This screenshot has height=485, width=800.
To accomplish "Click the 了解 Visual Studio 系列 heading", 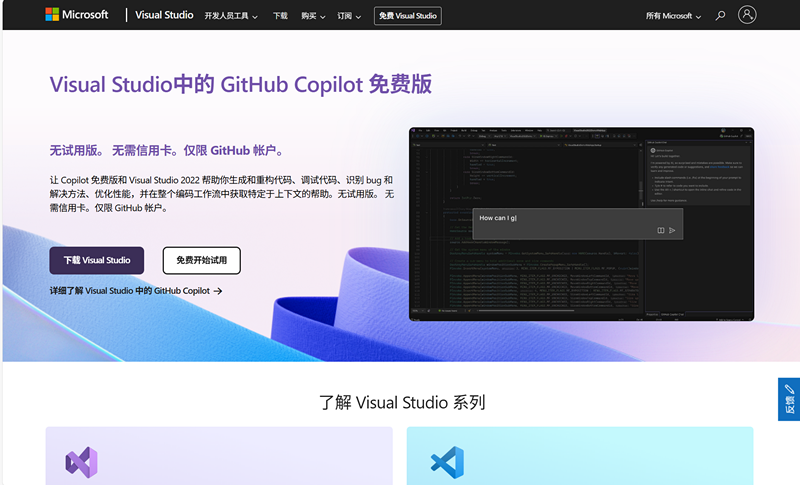I will 402,402.
